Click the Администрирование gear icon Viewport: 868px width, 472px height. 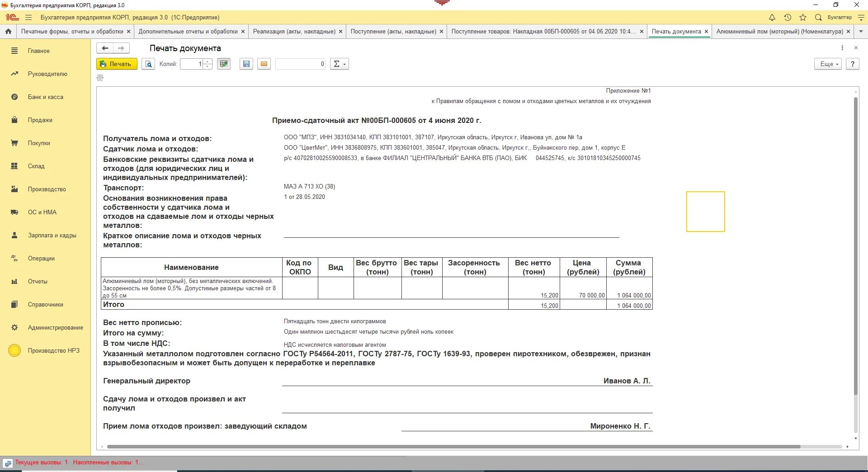tap(14, 327)
